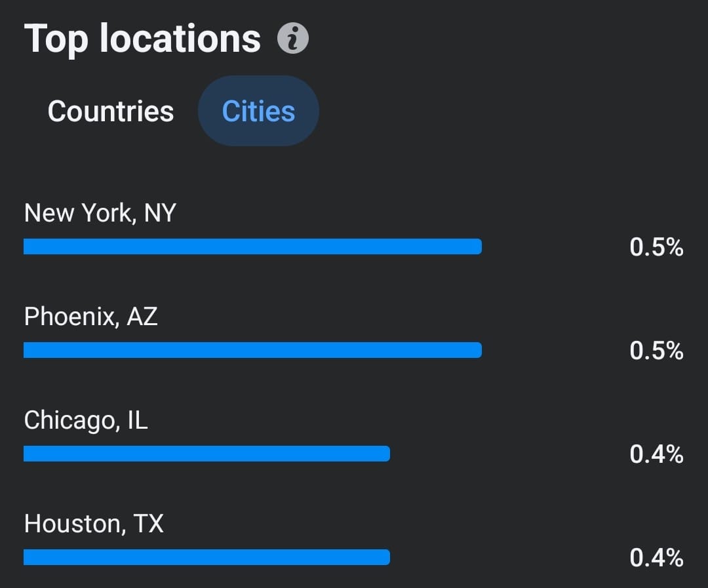Screen dimensions: 708x588
Task: Click the New York, NY label
Action: 100,212
